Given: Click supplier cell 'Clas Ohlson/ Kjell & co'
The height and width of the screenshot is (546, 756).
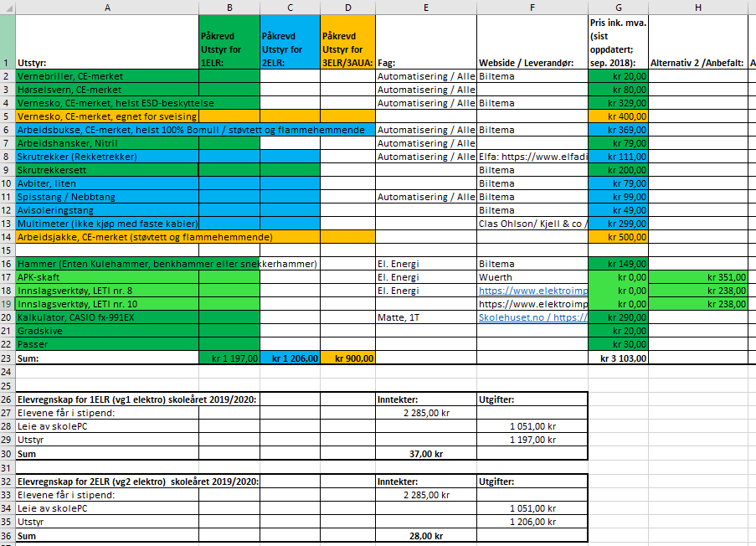Looking at the screenshot, I should point(532,224).
